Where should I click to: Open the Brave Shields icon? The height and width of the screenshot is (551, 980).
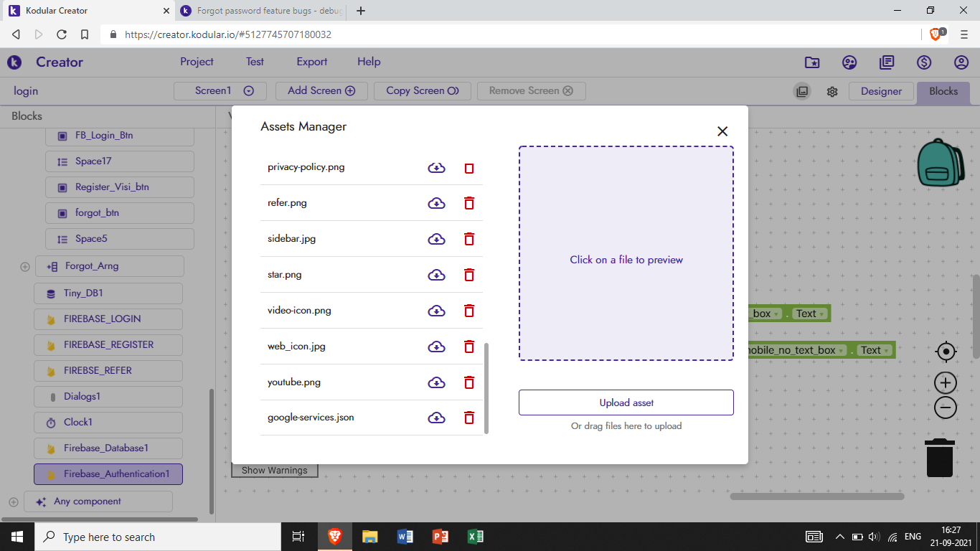(936, 34)
